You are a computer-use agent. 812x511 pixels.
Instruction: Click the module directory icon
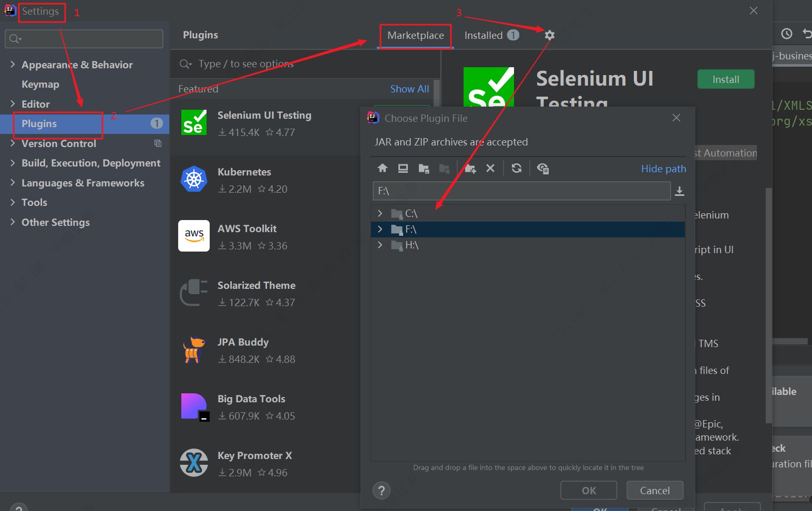coord(444,168)
